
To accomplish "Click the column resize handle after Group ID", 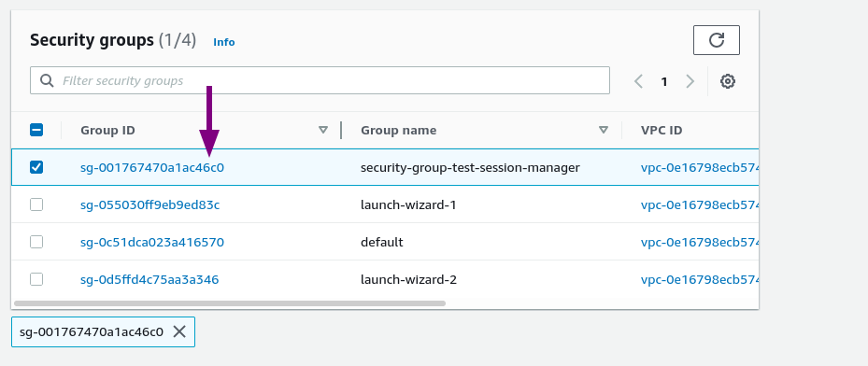I will 341,130.
